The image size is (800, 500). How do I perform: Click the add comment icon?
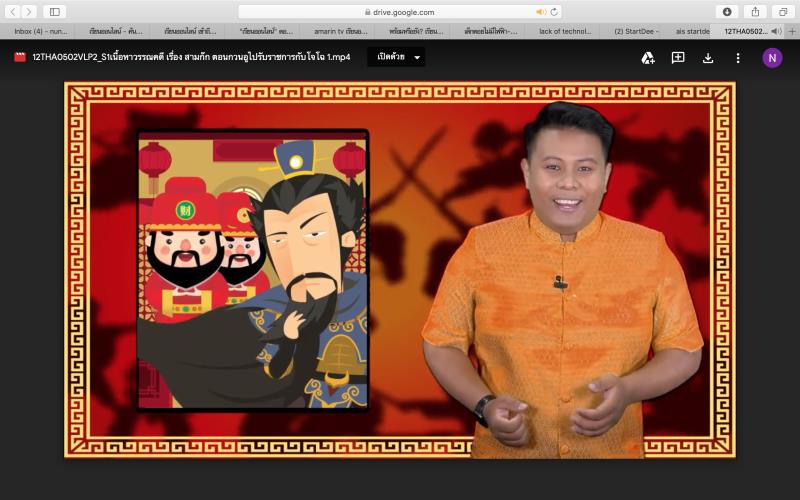pyautogui.click(x=678, y=58)
